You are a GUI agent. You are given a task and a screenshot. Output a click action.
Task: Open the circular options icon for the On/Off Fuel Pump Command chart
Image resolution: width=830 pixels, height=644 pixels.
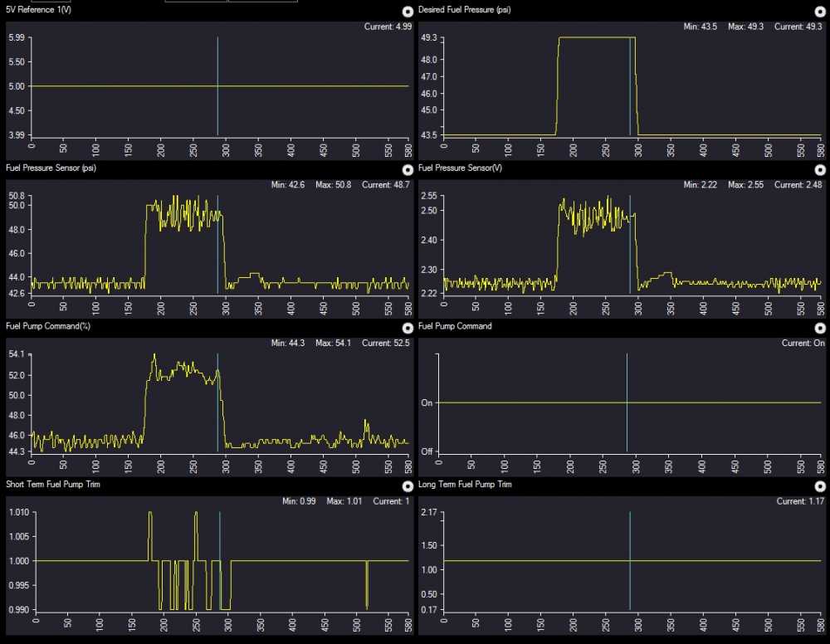[820, 328]
